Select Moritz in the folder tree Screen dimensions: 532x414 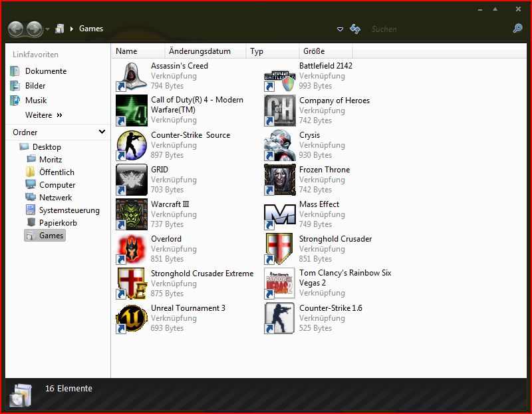click(44, 159)
